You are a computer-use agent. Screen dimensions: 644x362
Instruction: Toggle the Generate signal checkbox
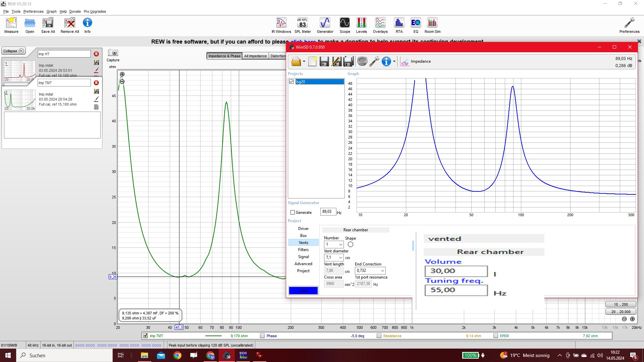coord(292,213)
